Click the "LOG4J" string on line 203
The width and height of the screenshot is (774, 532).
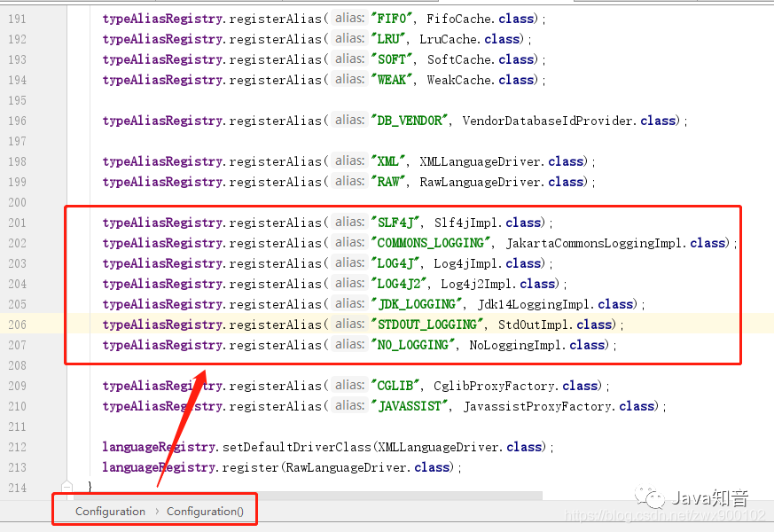tap(395, 263)
